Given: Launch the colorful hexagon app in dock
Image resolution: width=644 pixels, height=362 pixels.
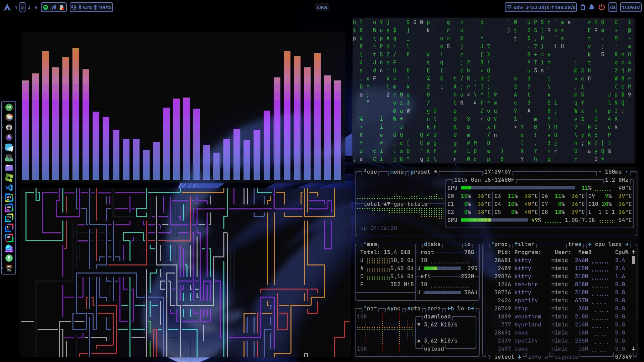Looking at the screenshot, I should click(x=9, y=117).
